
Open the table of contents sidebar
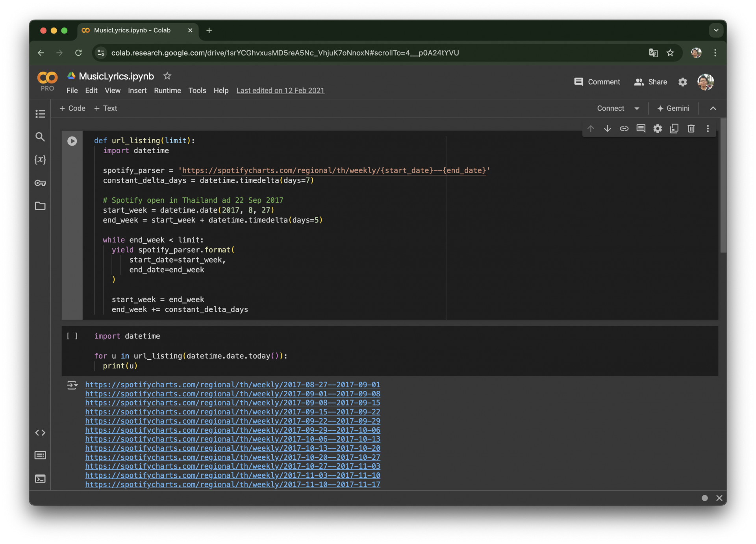coord(40,114)
